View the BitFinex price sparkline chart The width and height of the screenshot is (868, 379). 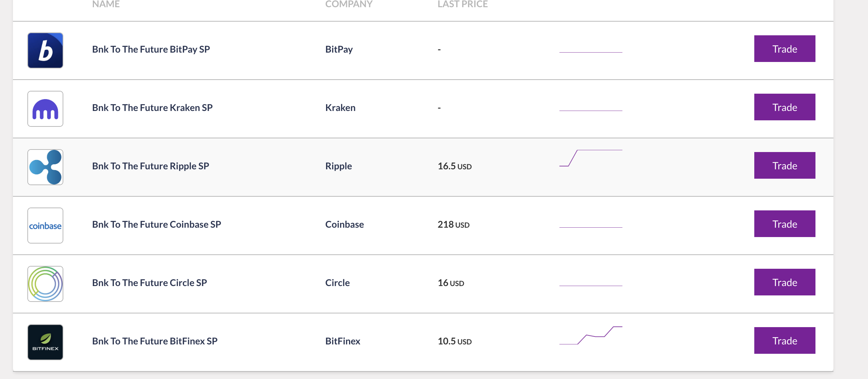tap(591, 335)
